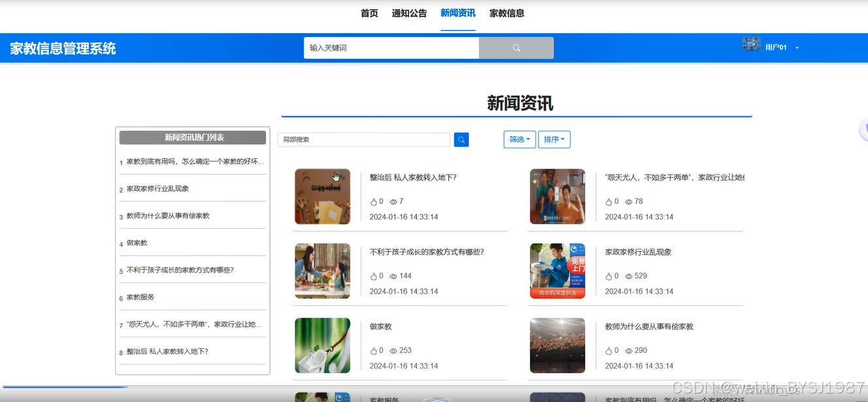The width and height of the screenshot is (868, 402).
Task: Like the card article 做家教
Action: [373, 351]
